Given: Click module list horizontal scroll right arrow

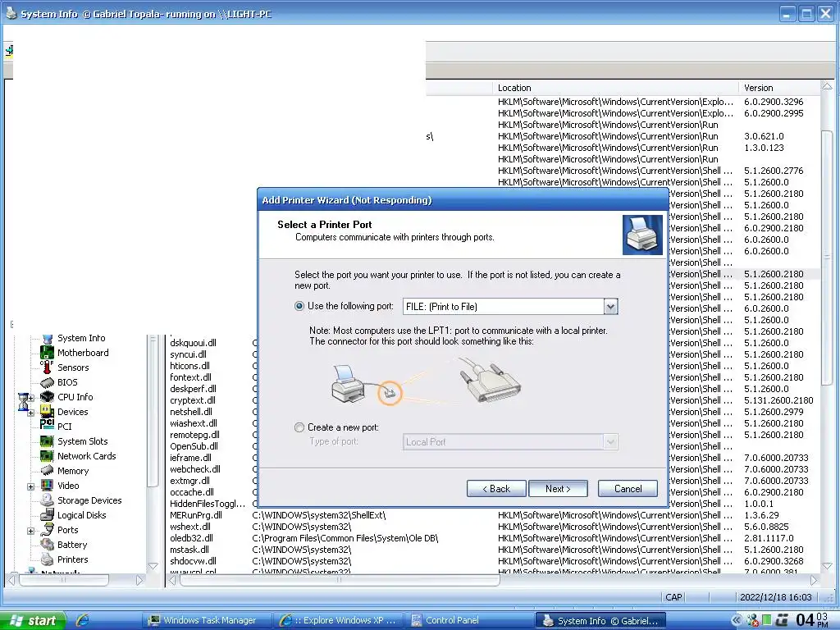Looking at the screenshot, I should 814,580.
